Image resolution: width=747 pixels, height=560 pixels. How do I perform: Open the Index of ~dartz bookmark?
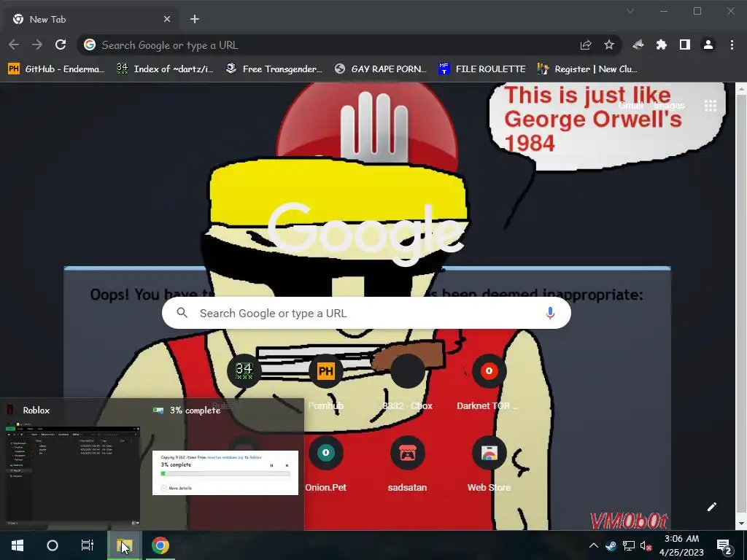(165, 69)
